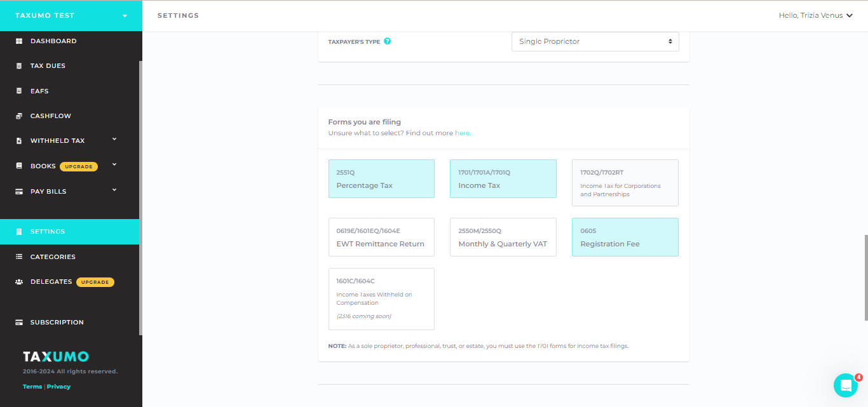Toggle the 0619E EWT Remittance Return form
The image size is (868, 407).
(381, 237)
